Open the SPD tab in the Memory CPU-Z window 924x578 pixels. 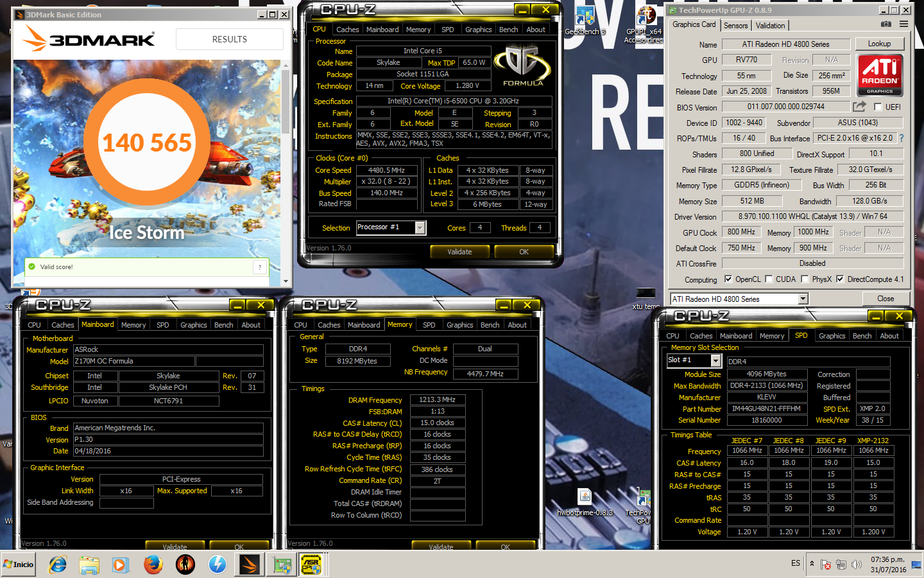(x=429, y=325)
